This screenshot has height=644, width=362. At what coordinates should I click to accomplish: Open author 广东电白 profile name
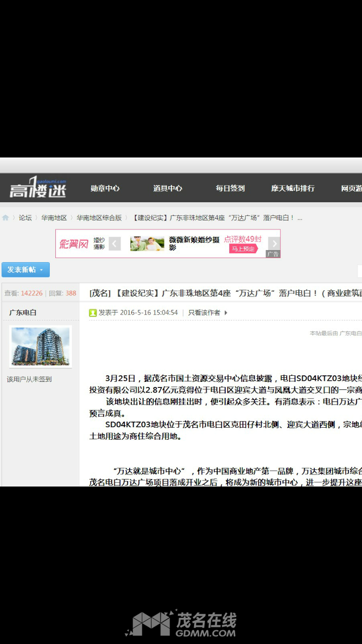coord(23,312)
